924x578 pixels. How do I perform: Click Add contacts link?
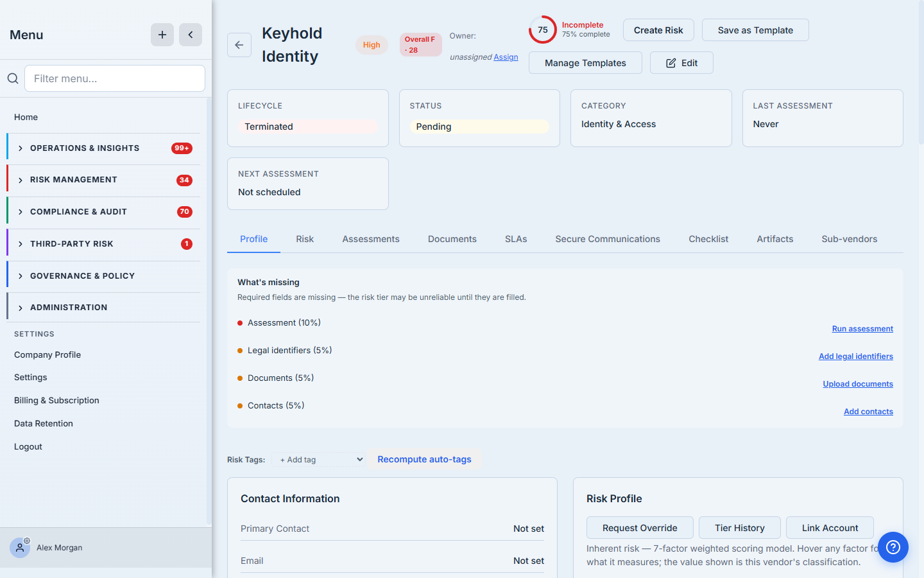click(x=868, y=412)
